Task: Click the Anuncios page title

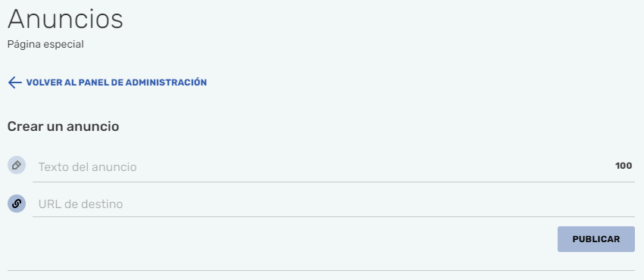Action: tap(65, 19)
